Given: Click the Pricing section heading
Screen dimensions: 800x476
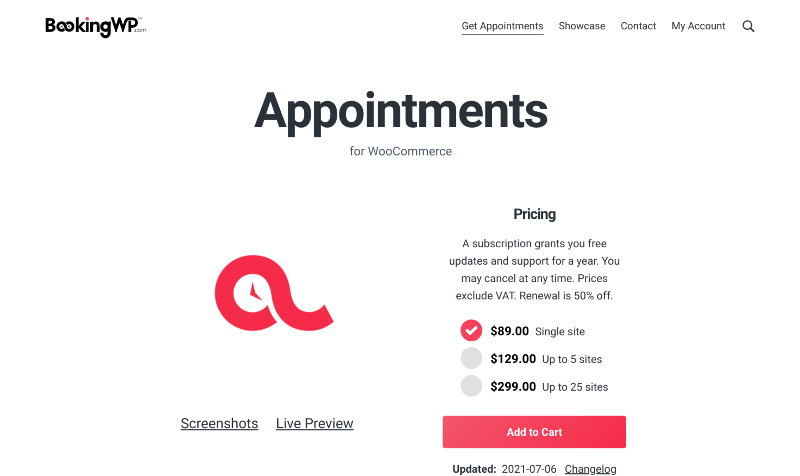Looking at the screenshot, I should click(x=534, y=214).
